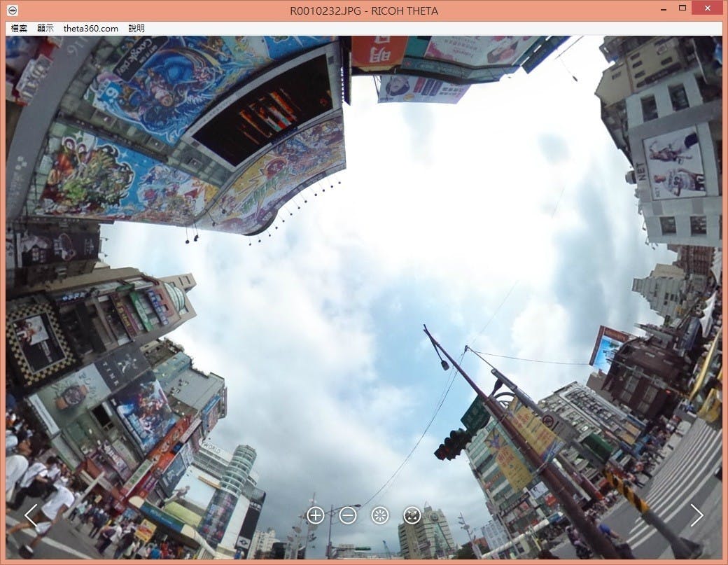Click the traffic light in the panorama

point(452,444)
